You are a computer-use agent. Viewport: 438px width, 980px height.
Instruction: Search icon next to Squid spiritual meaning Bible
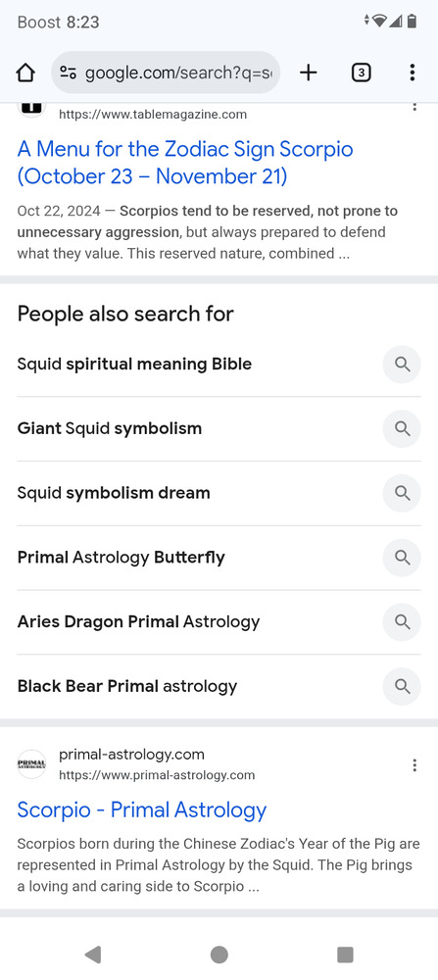coord(402,365)
